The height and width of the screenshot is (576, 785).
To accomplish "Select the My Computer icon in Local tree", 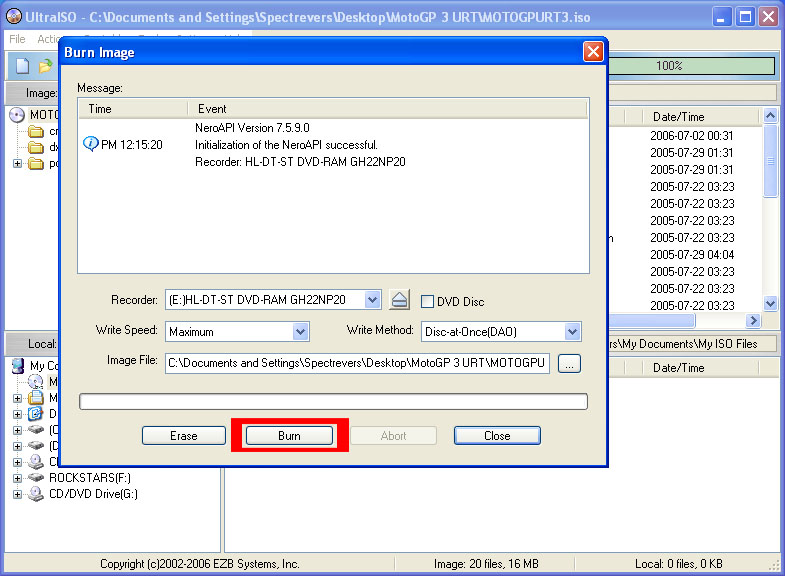I will [x=18, y=366].
